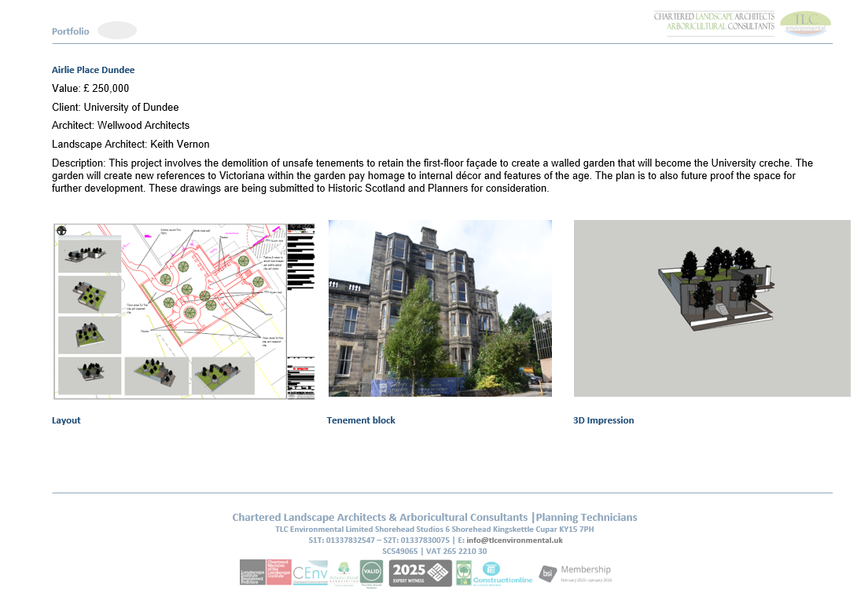Screen dimensions: 868x612
Task: Open the 3D Impression render image
Action: click(712, 308)
